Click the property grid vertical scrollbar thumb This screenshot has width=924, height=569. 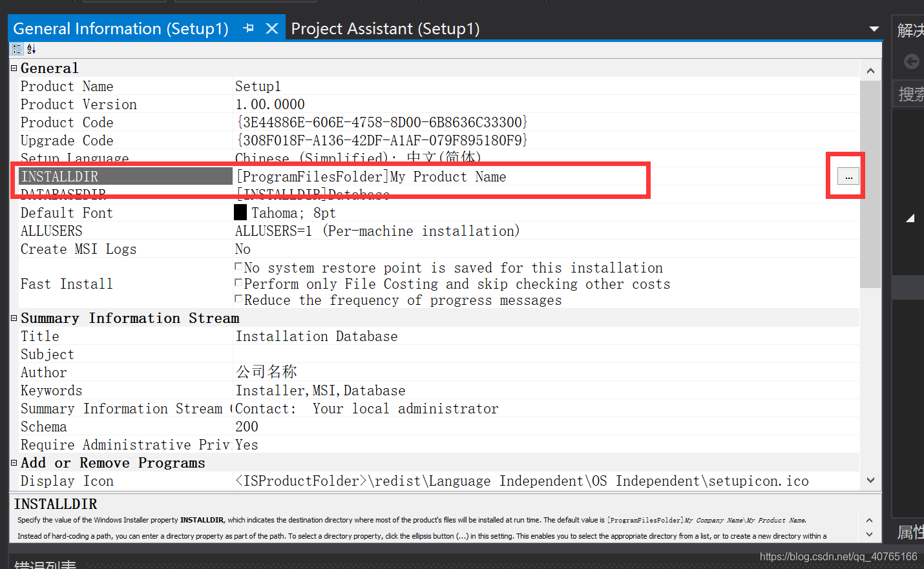pyautogui.click(x=870, y=184)
